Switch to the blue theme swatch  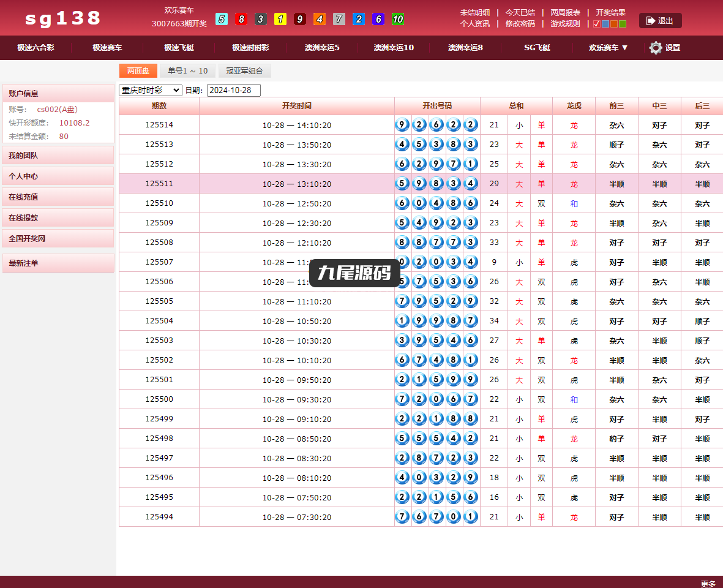click(605, 24)
